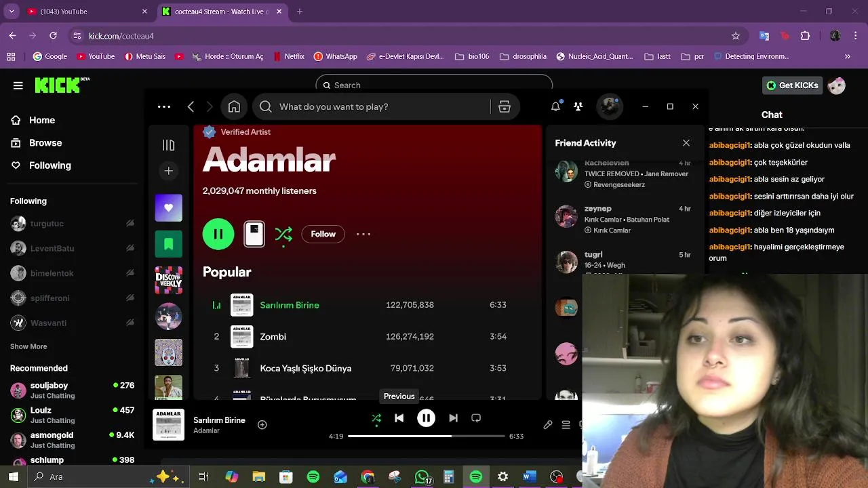The image size is (868, 488).
Task: Open the Kick user avatar menu
Action: click(837, 85)
